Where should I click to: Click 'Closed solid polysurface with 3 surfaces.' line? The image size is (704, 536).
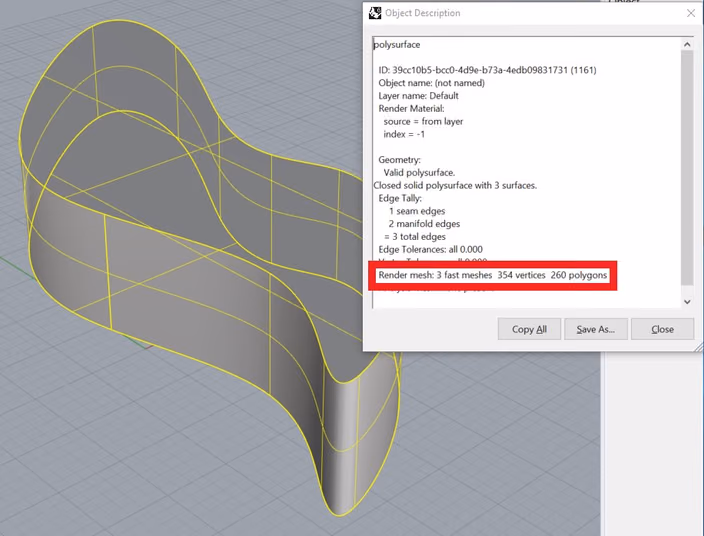[455, 185]
